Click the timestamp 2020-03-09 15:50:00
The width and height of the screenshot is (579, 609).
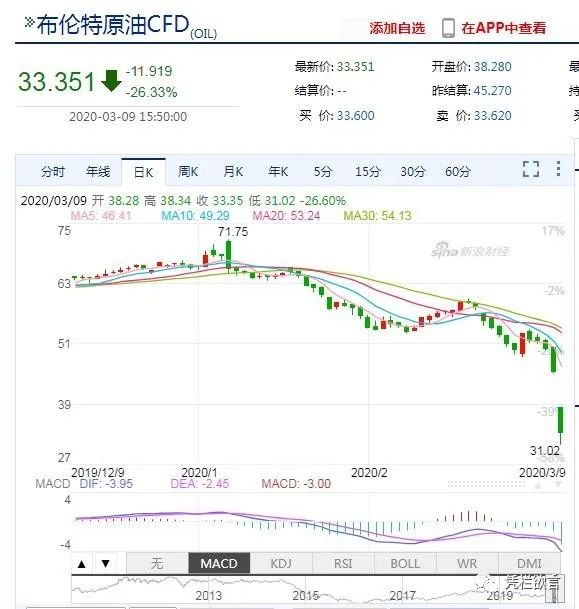[x=128, y=117]
